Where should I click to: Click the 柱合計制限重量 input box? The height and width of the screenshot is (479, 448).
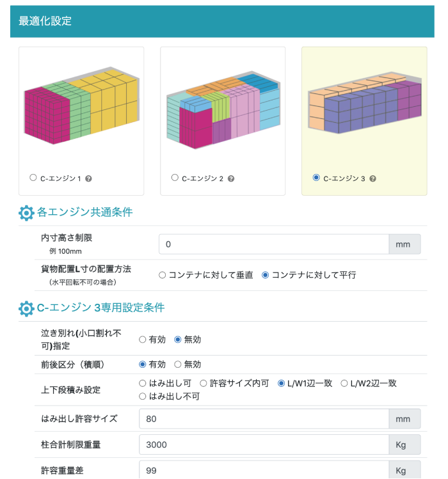point(263,444)
